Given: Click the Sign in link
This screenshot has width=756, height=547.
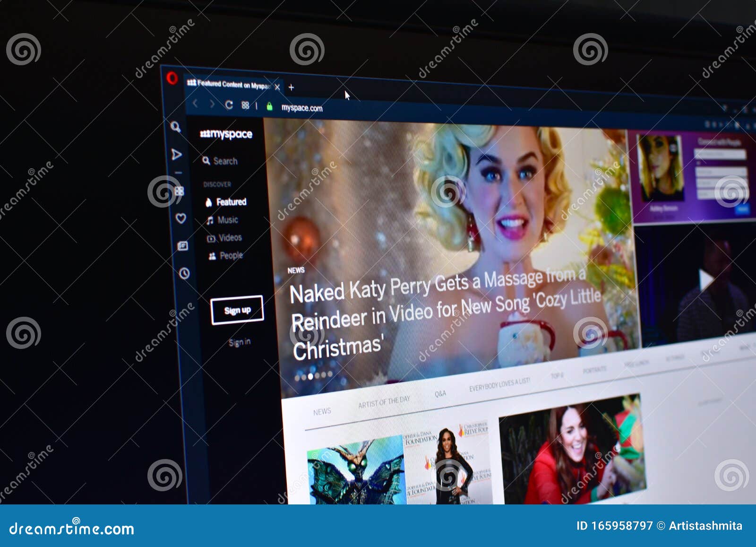Looking at the screenshot, I should (x=240, y=342).
